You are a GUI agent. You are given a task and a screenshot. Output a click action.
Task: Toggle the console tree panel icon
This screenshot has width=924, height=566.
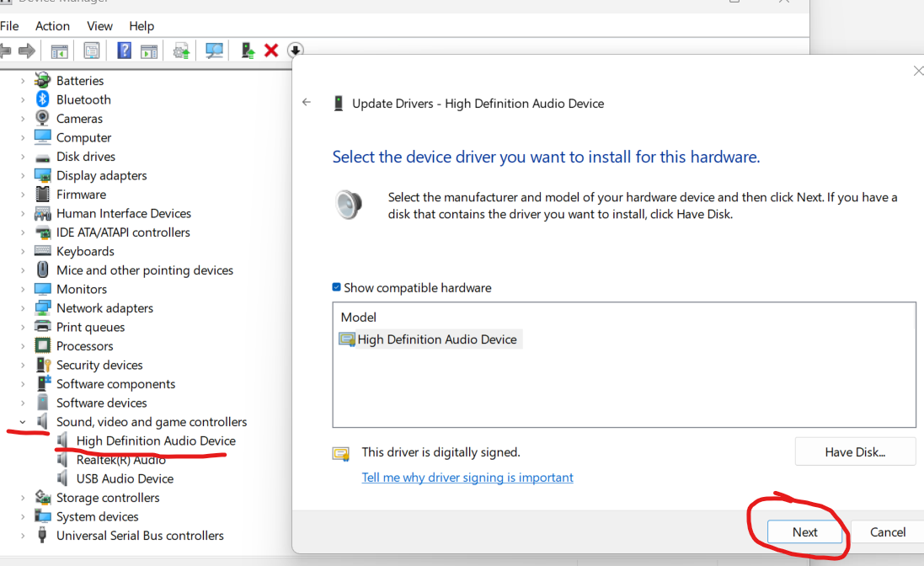click(x=58, y=51)
